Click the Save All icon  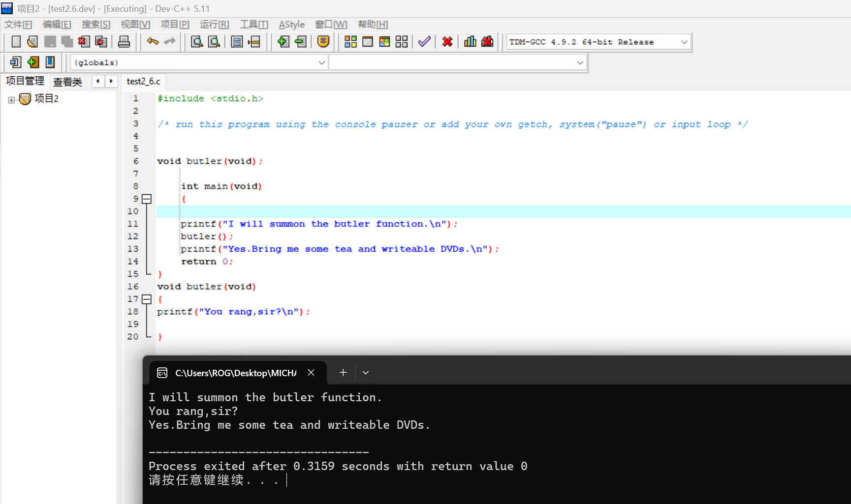coord(67,42)
